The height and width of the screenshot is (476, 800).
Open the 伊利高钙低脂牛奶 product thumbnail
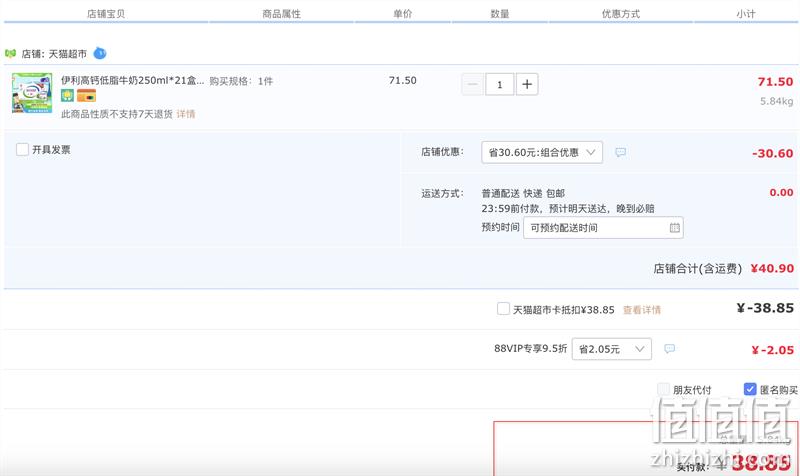[32, 92]
